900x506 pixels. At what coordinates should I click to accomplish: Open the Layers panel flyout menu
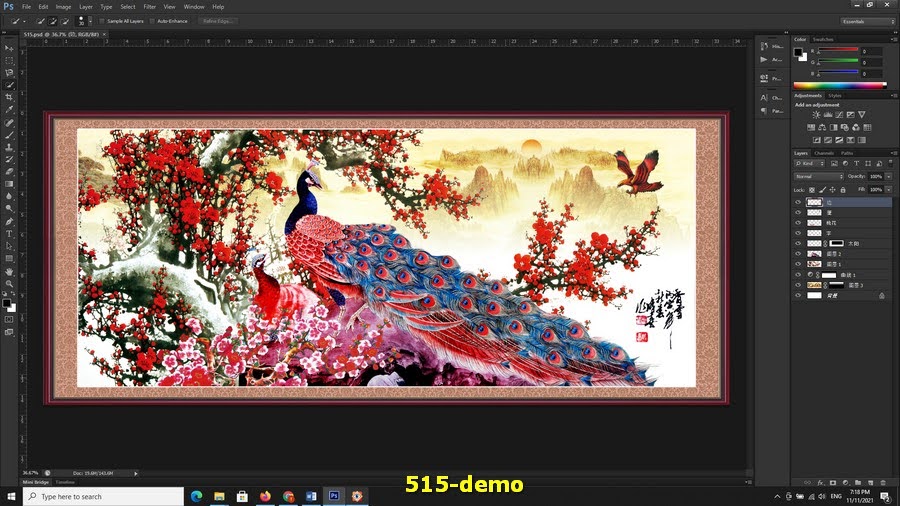(x=893, y=153)
